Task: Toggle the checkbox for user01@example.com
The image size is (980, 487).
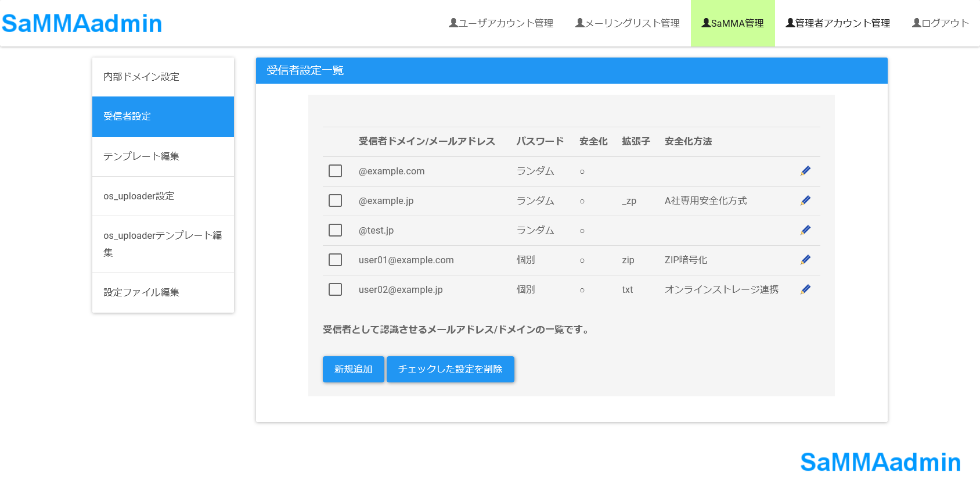Action: tap(336, 260)
